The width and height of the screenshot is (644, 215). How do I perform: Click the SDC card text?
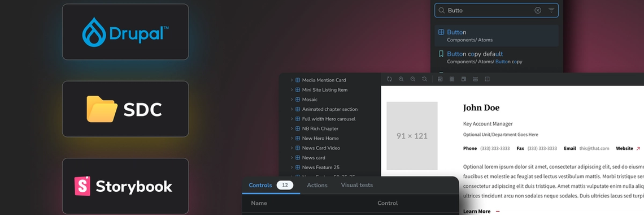[x=142, y=109]
